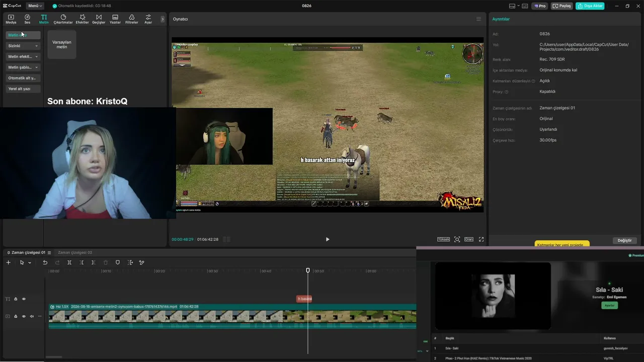644x362 pixels.
Task: Click the Paylaş share button
Action: pos(562,6)
